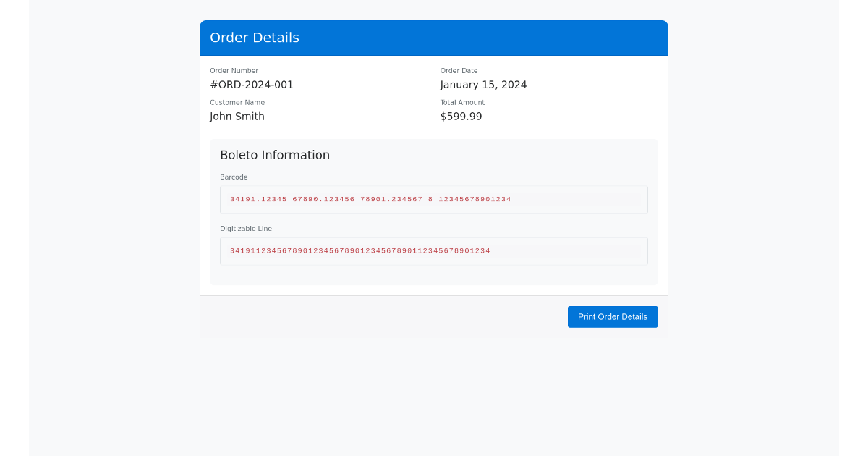Viewport: 868px width, 456px height.
Task: Click the Digitizable Line label
Action: coord(246,228)
